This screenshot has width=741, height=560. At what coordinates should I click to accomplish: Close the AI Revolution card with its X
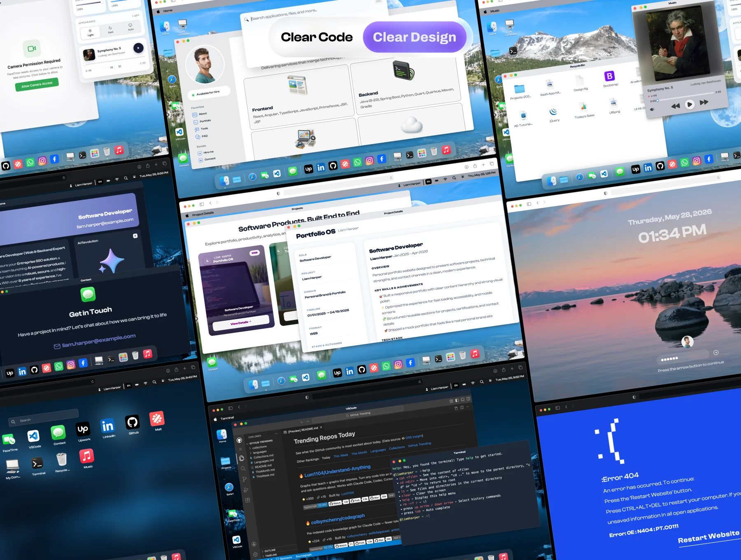point(135,236)
